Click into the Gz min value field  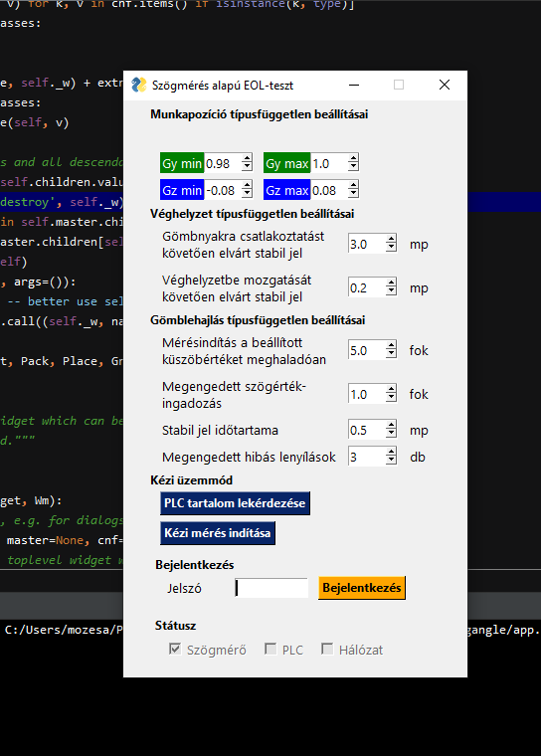coord(223,190)
